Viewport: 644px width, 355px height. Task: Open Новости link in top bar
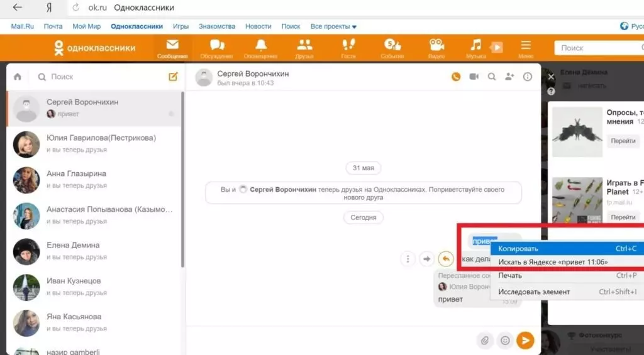(x=258, y=26)
